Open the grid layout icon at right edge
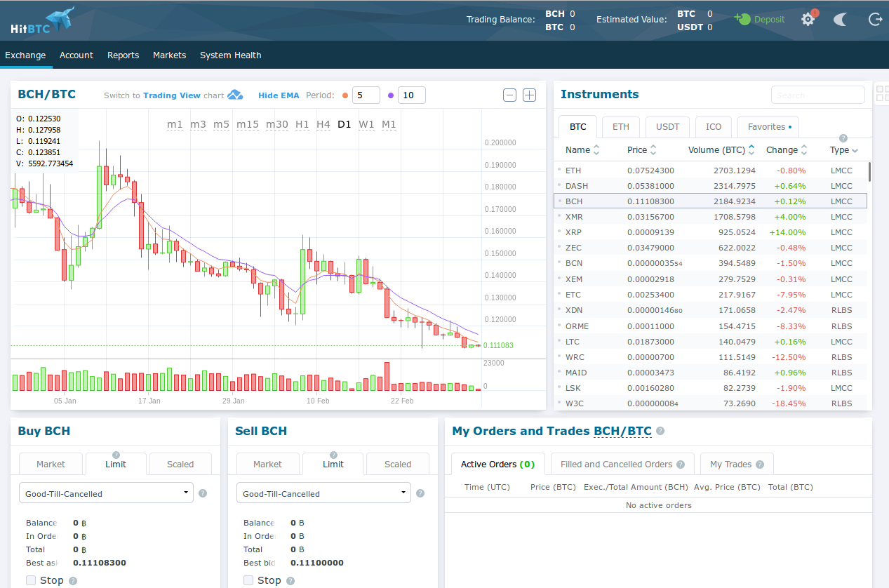 (881, 93)
